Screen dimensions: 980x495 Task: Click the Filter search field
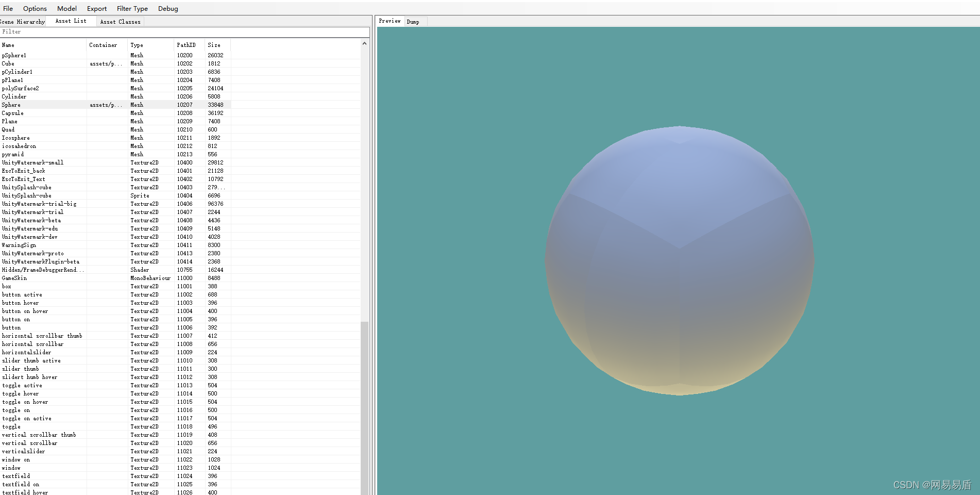pos(184,32)
